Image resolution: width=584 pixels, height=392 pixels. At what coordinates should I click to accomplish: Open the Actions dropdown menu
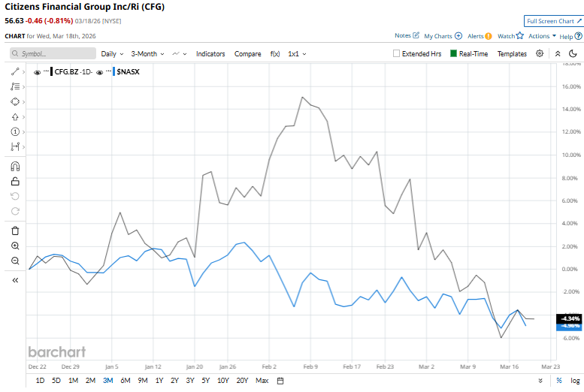pos(542,36)
